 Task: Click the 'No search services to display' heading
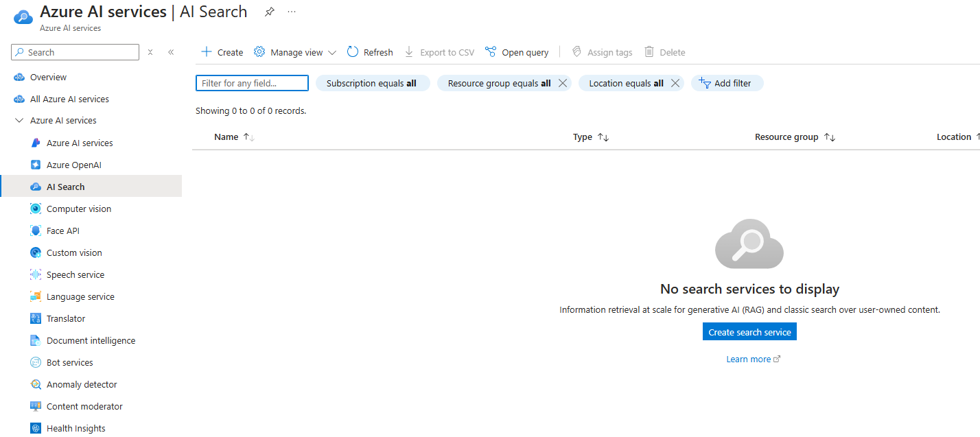click(749, 289)
